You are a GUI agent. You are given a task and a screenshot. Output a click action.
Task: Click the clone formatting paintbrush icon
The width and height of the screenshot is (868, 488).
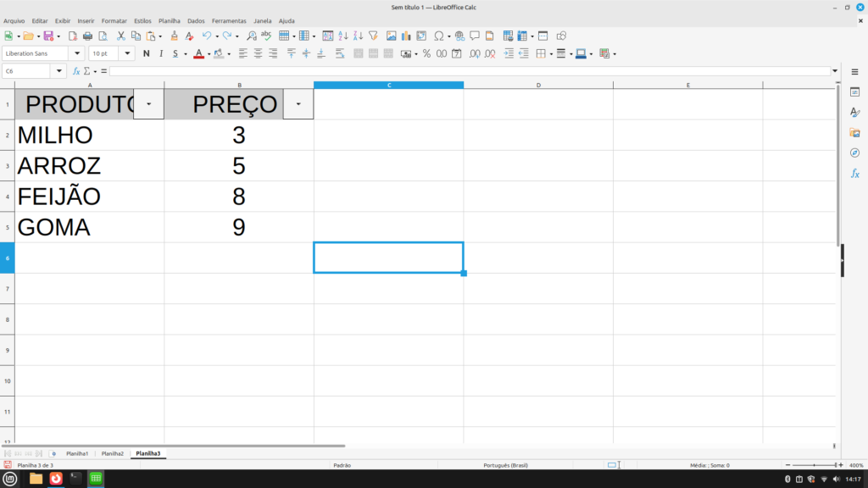[x=175, y=36]
